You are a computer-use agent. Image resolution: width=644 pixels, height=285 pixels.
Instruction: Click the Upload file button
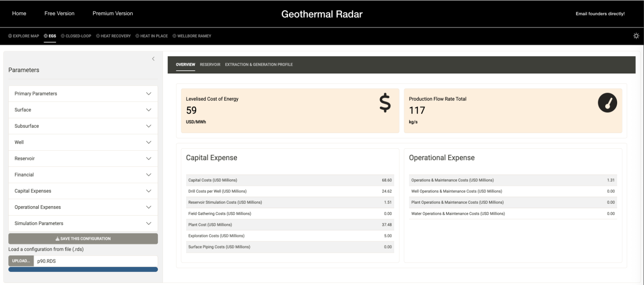pos(21,261)
